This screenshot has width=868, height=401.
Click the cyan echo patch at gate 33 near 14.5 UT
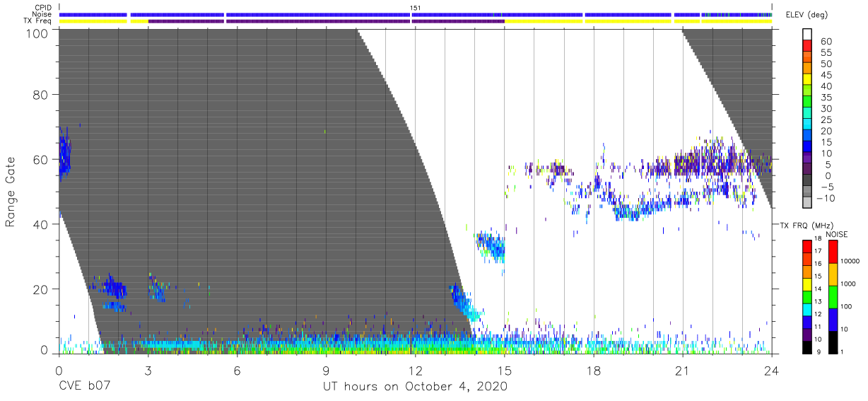pyautogui.click(x=491, y=245)
